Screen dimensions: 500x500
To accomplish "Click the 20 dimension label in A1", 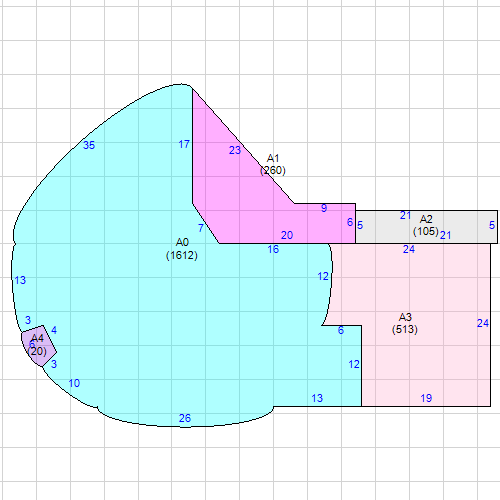I will (287, 235).
